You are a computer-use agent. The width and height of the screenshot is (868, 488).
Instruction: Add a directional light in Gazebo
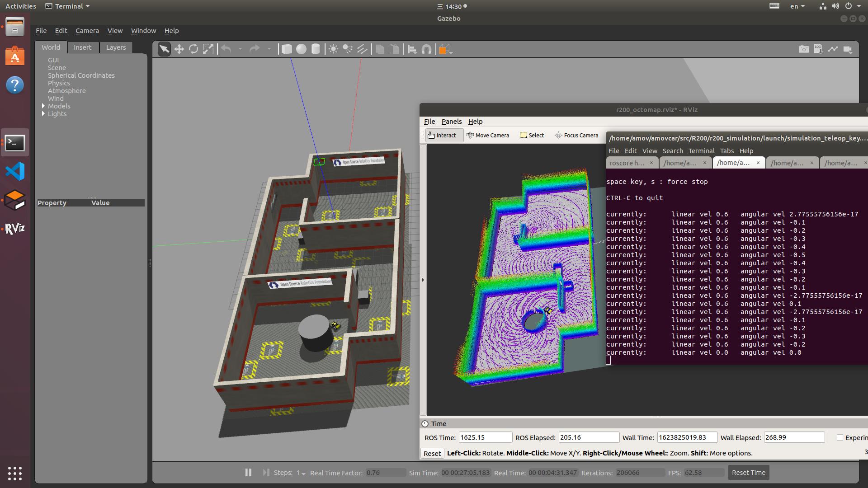[x=362, y=49]
